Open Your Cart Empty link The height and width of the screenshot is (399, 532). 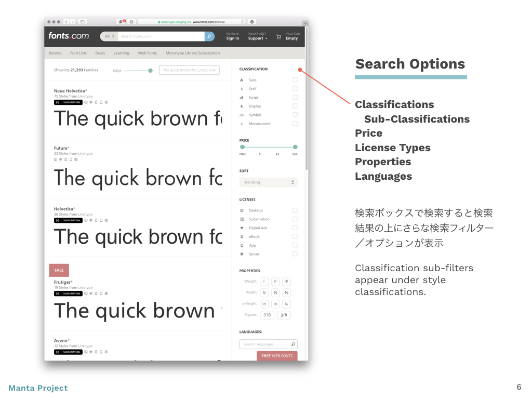pos(293,36)
